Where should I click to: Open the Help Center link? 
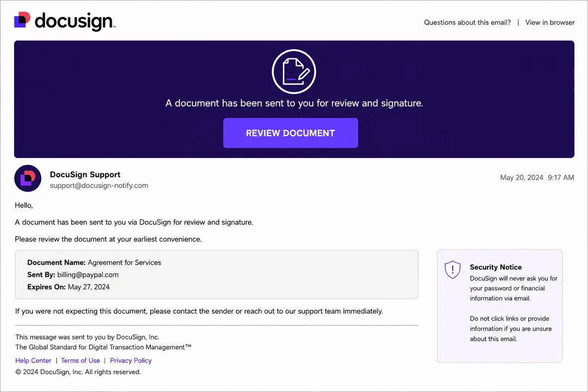33,361
